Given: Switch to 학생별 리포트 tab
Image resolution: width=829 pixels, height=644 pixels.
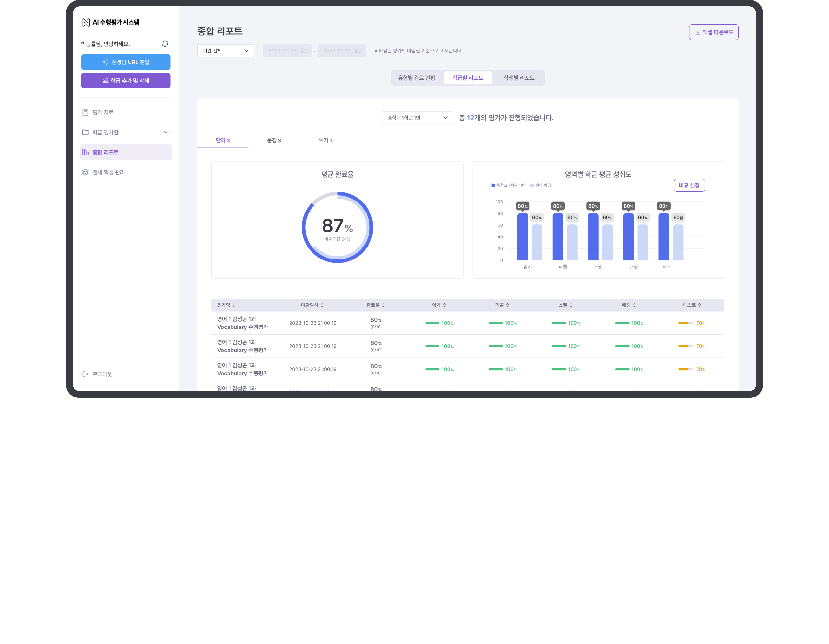Looking at the screenshot, I should point(519,78).
